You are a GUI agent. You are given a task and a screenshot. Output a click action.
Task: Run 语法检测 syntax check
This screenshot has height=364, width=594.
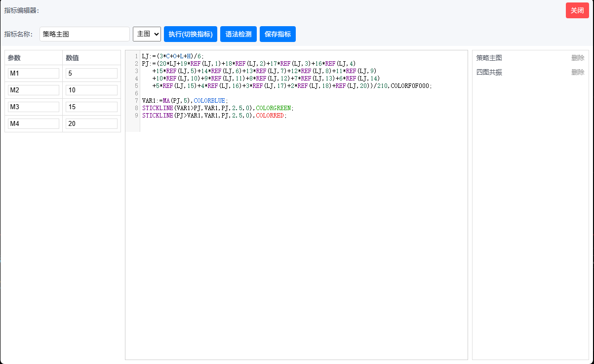(238, 34)
